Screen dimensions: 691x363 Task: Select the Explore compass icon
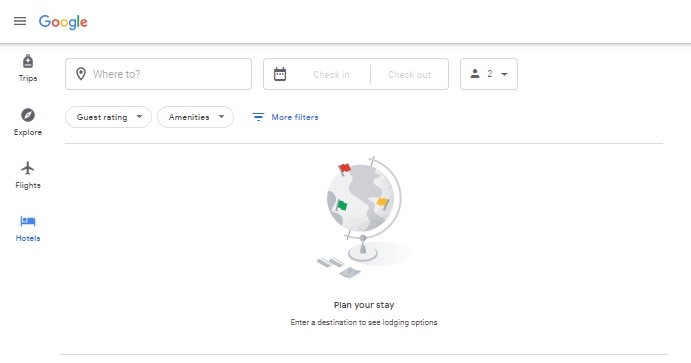click(x=28, y=115)
